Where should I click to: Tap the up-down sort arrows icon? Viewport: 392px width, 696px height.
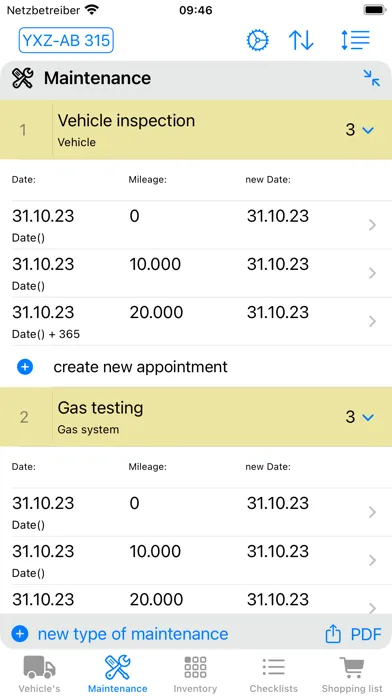(x=301, y=40)
